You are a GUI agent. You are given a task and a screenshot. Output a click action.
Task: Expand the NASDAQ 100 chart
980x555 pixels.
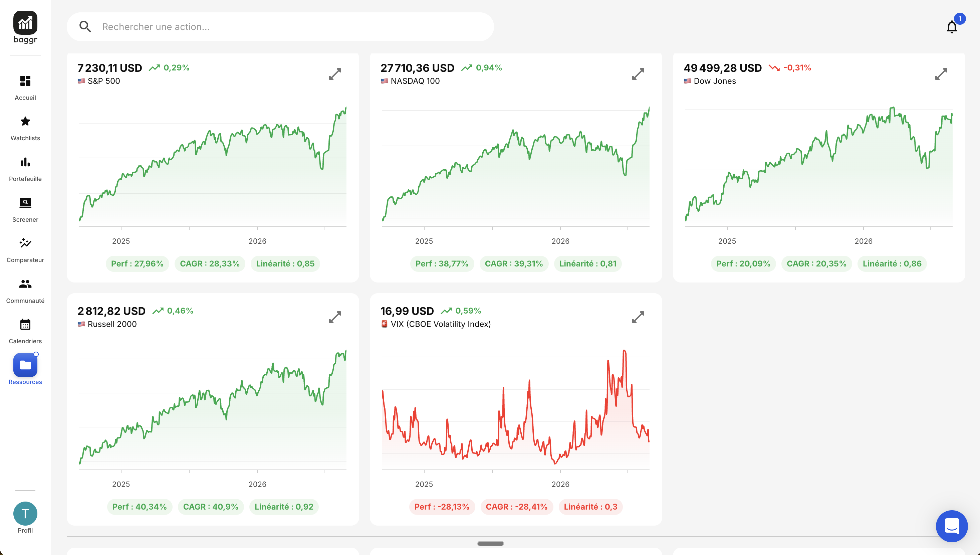(638, 74)
